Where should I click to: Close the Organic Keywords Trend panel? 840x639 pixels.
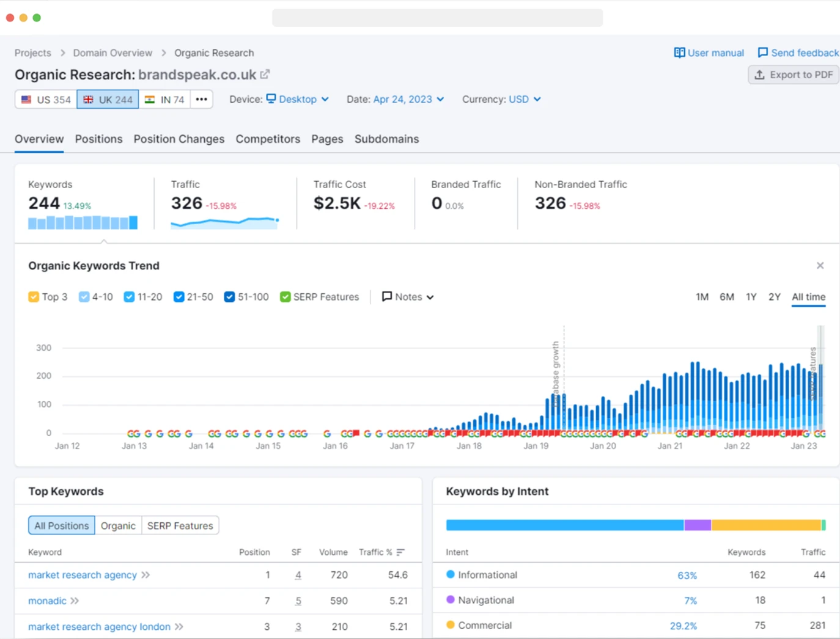[x=820, y=266]
